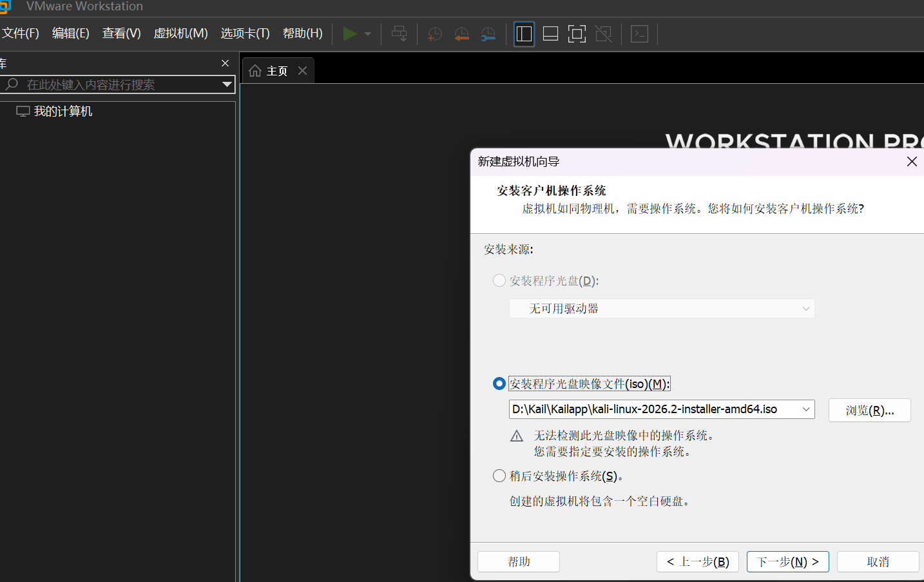The height and width of the screenshot is (582, 924).
Task: Proceed with 下一步(N) button
Action: (788, 562)
